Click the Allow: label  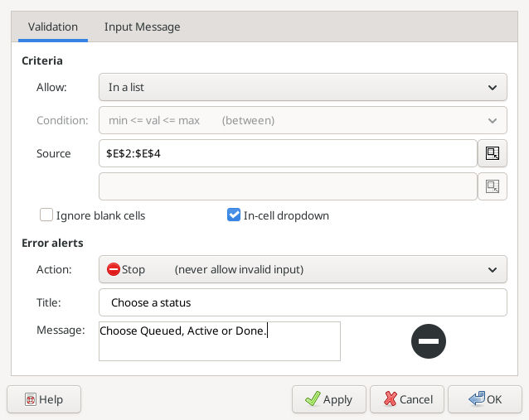pyautogui.click(x=51, y=87)
